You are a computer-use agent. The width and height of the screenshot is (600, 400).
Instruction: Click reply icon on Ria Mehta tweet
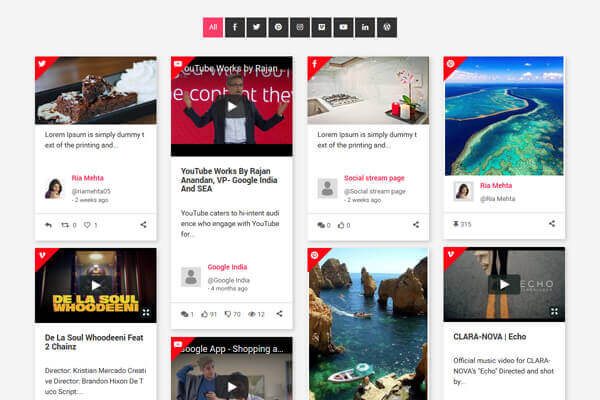tap(48, 225)
